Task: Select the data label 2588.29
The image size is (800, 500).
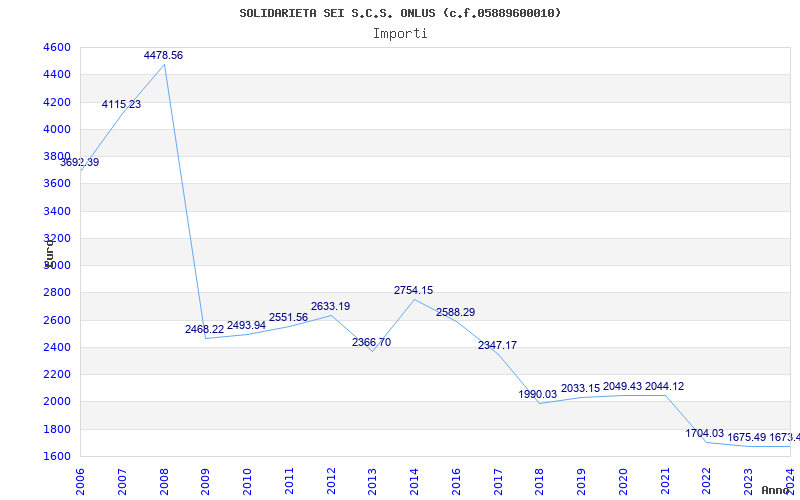Action: coord(455,312)
